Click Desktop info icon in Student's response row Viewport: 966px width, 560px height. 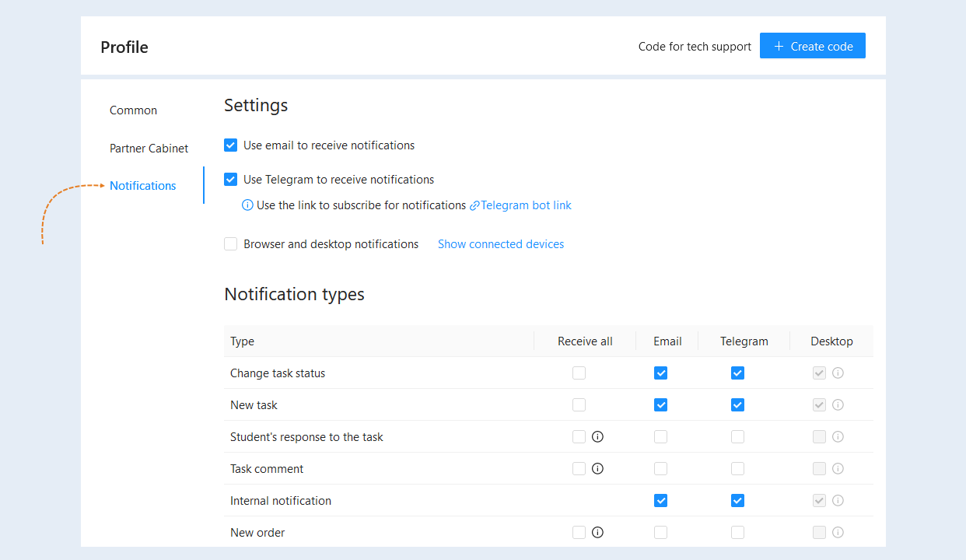point(838,437)
